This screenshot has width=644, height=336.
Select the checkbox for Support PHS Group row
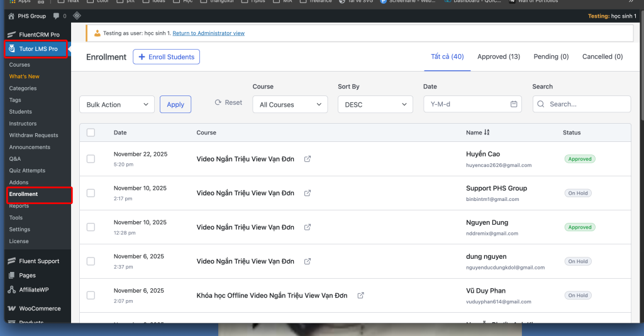pyautogui.click(x=91, y=193)
